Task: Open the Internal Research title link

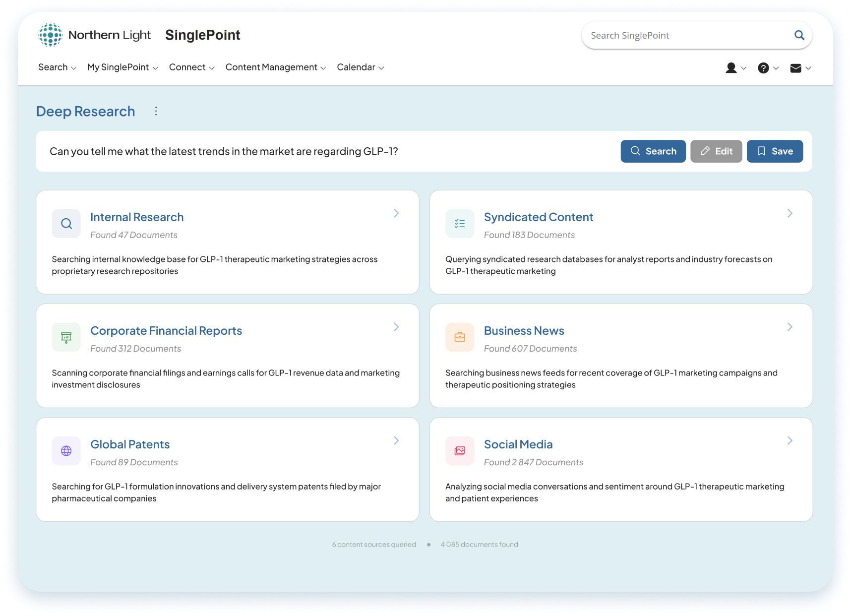Action: coord(137,217)
